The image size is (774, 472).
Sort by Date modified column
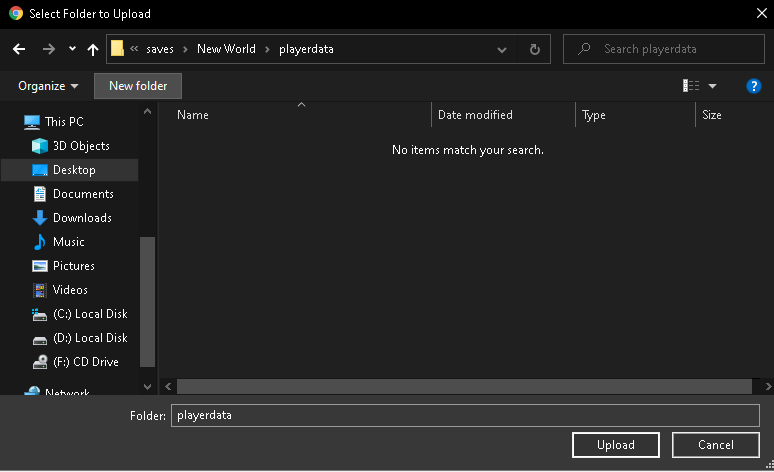475,115
